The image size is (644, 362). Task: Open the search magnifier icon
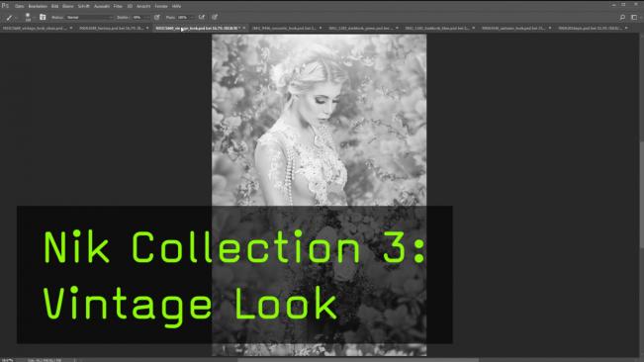click(622, 17)
